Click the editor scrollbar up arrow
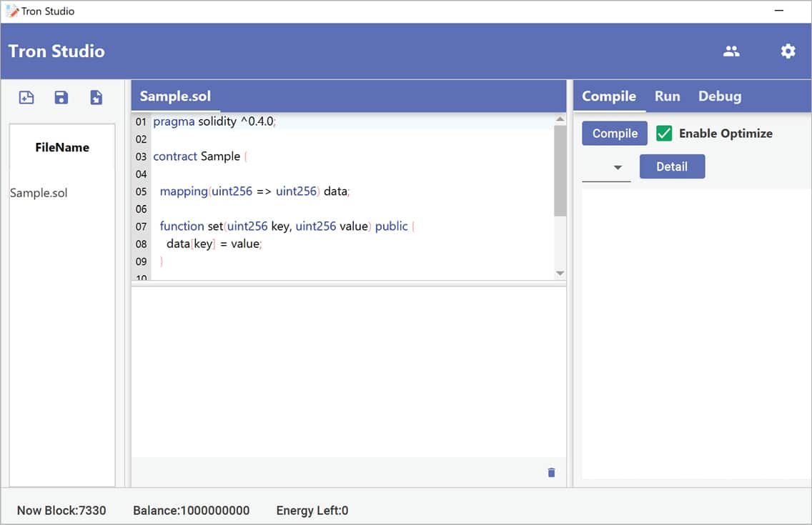This screenshot has height=525, width=812. pos(560,119)
